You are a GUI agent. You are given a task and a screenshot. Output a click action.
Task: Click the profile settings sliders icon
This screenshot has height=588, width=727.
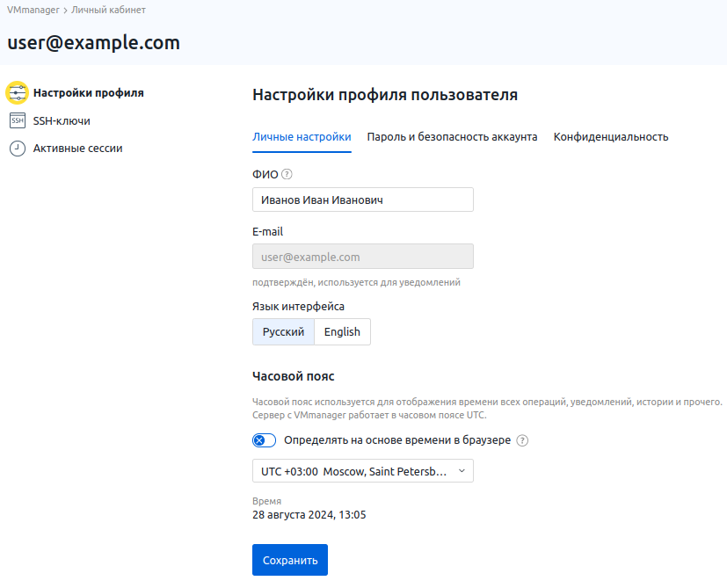coord(18,92)
